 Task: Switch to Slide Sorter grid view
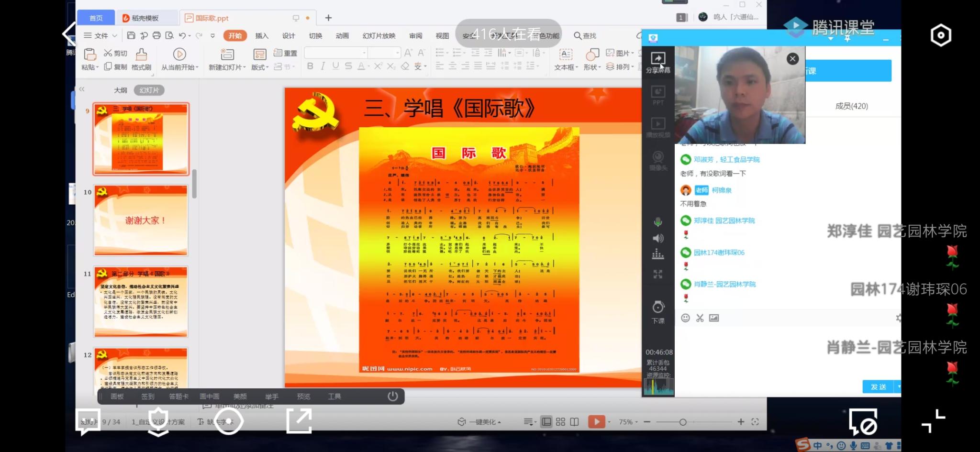click(560, 421)
